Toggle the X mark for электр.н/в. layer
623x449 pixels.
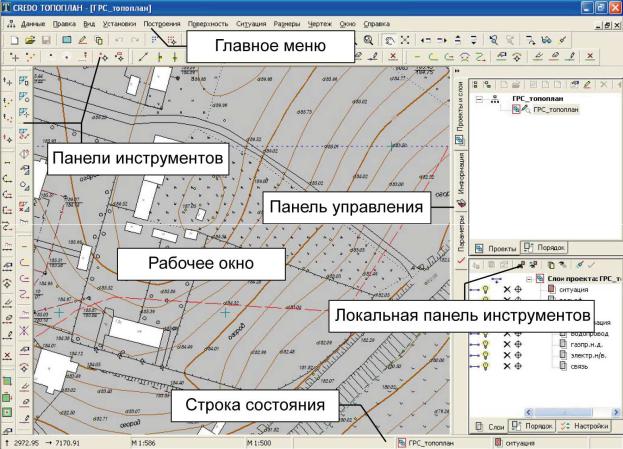(507, 355)
